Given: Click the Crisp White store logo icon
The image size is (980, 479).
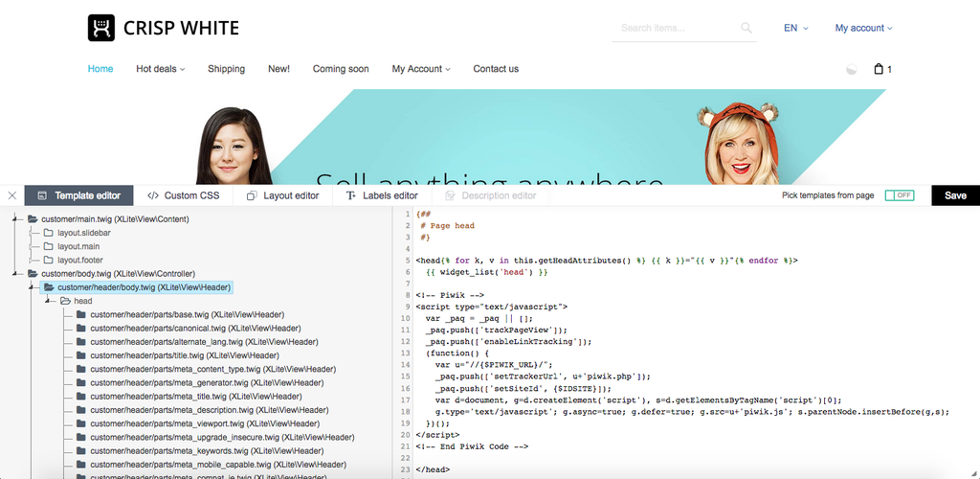Looking at the screenshot, I should pos(101,28).
